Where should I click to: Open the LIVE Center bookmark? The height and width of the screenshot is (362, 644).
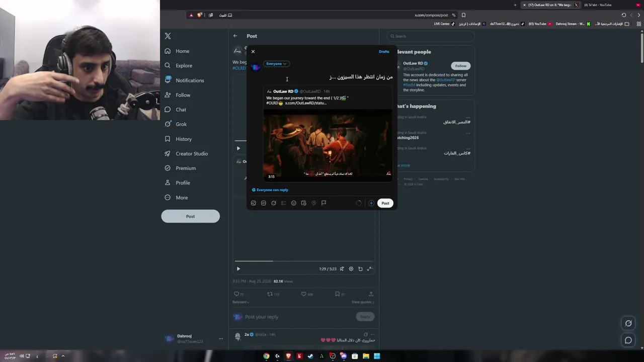click(444, 24)
